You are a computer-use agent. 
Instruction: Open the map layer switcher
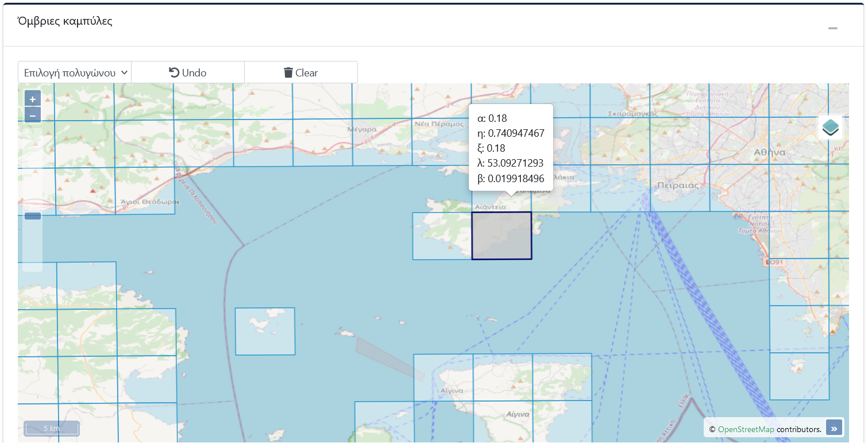click(x=830, y=127)
